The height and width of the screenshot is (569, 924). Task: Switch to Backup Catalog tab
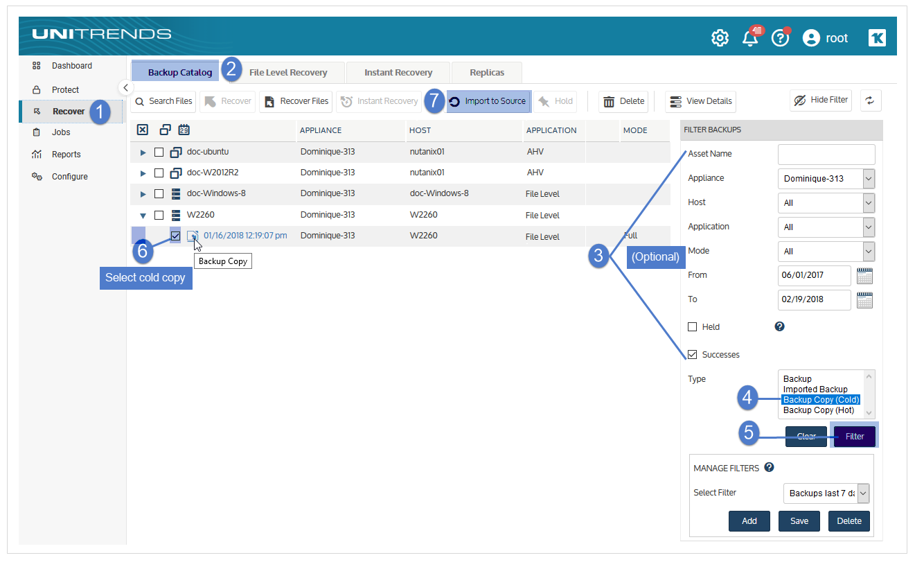click(x=180, y=72)
